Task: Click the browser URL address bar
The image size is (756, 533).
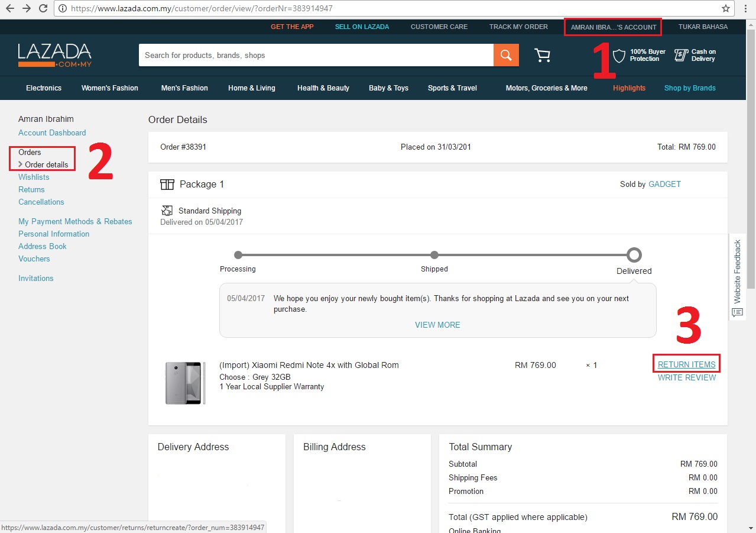Action: (393, 8)
